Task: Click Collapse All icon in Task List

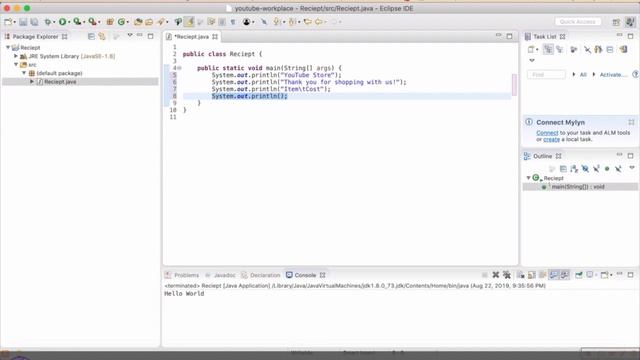Action: (610, 49)
